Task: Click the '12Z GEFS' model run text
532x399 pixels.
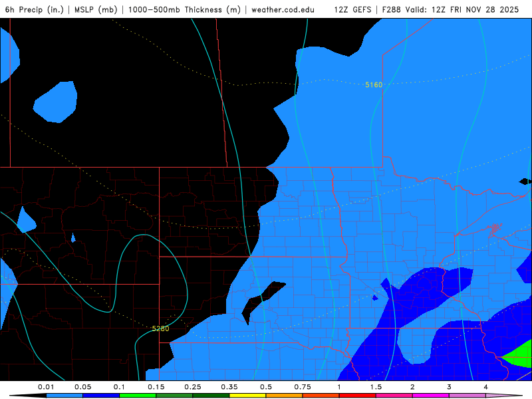Action: 352,9
